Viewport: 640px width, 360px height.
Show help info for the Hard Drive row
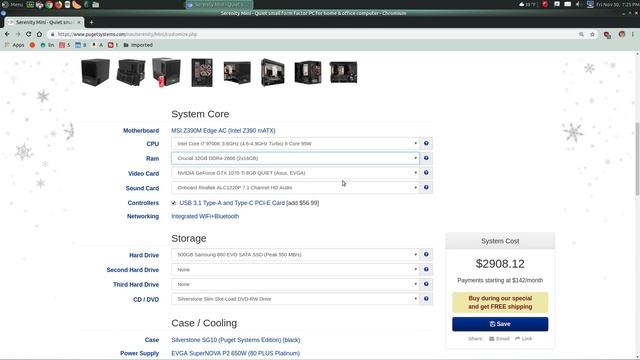pos(426,254)
